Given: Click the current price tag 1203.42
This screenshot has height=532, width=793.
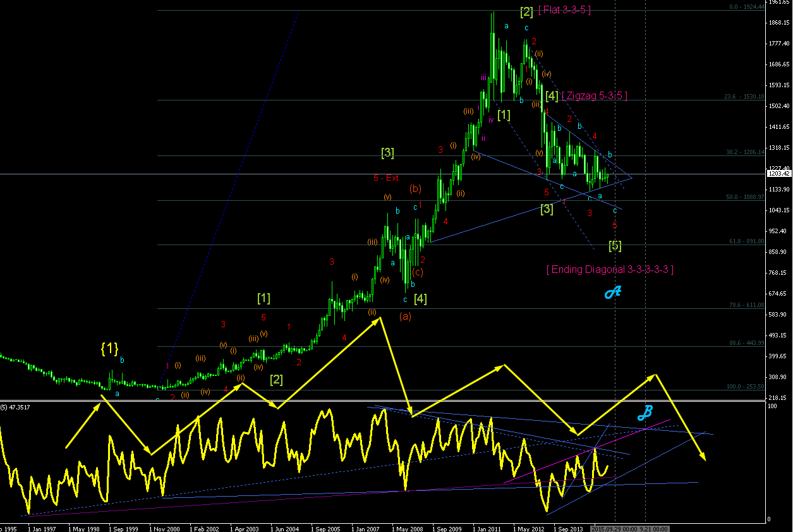Looking at the screenshot, I should click(x=779, y=174).
